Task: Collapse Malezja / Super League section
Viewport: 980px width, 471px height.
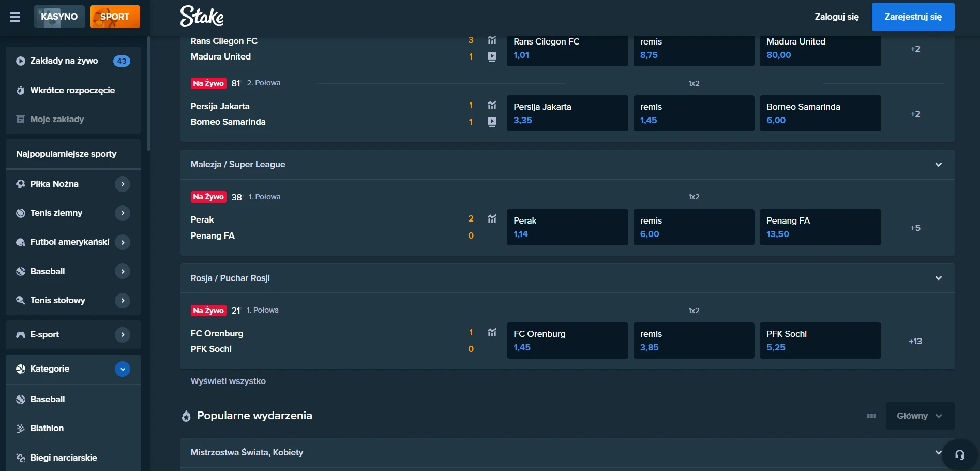Action: [938, 165]
